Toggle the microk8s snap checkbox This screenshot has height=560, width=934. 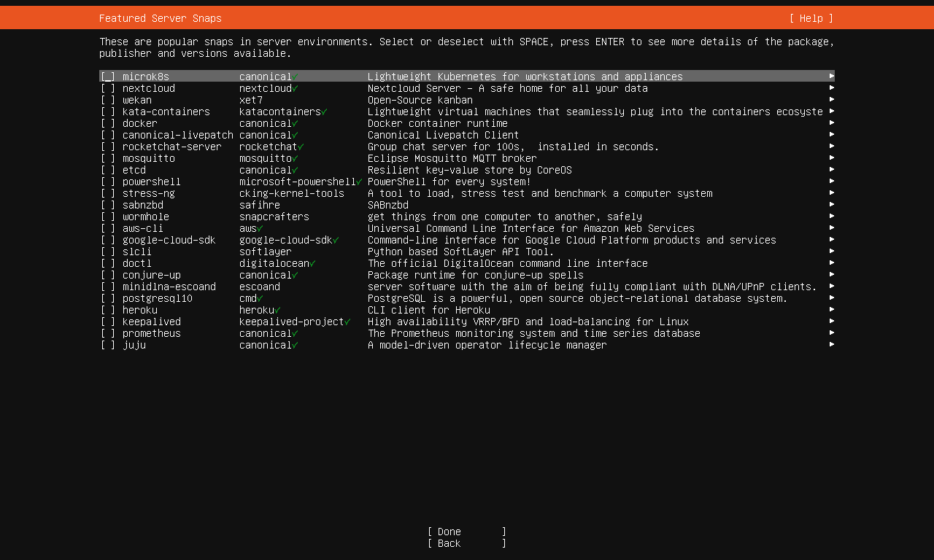point(108,77)
